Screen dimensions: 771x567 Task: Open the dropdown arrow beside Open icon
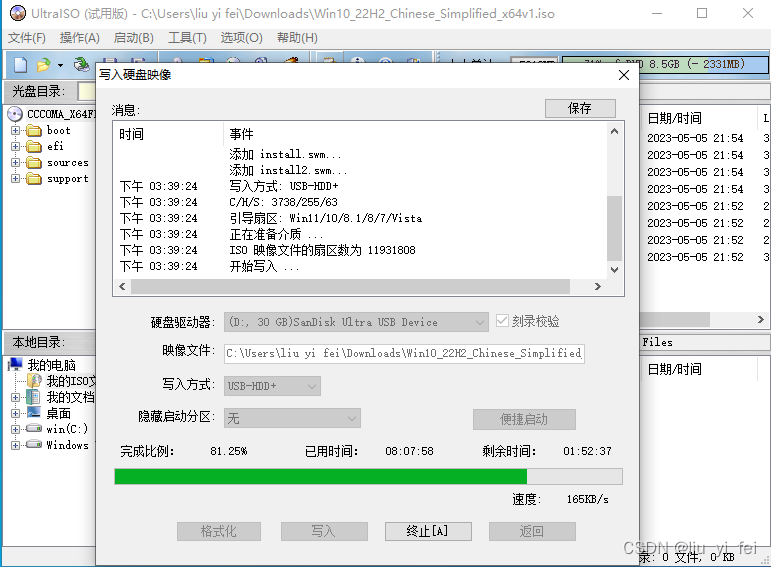[60, 65]
